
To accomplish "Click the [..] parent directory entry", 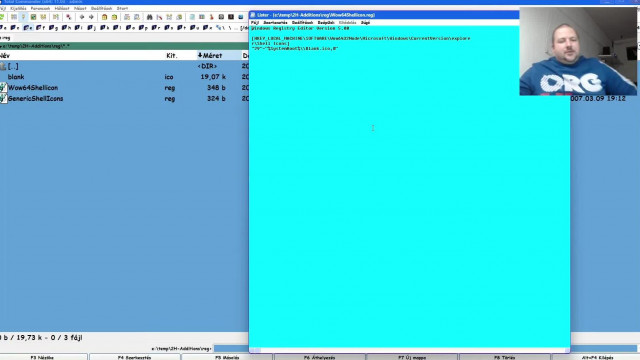I will pos(13,66).
